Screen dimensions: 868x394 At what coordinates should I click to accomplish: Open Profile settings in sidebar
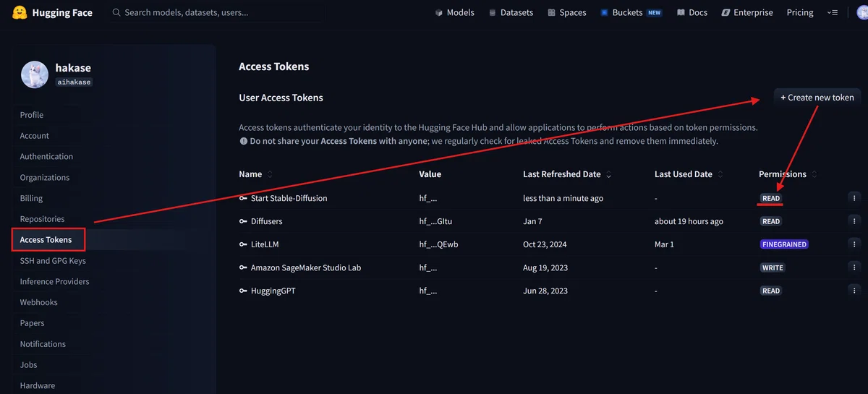[x=32, y=115]
